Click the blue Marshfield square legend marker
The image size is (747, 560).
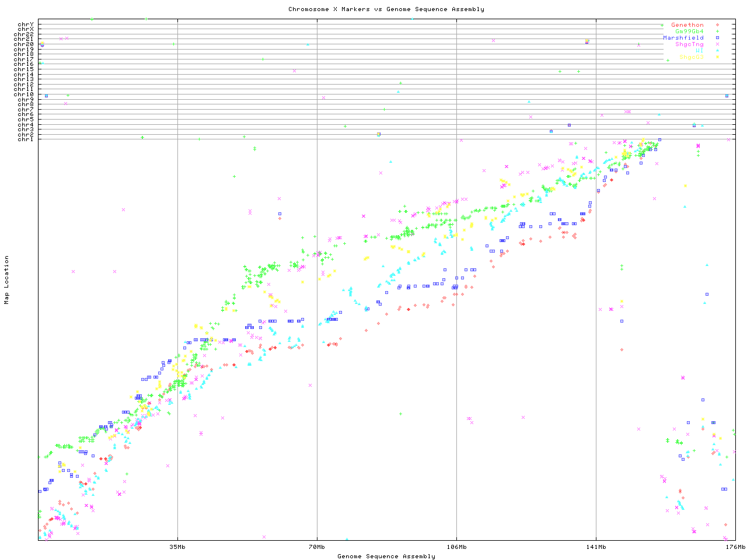pos(717,38)
